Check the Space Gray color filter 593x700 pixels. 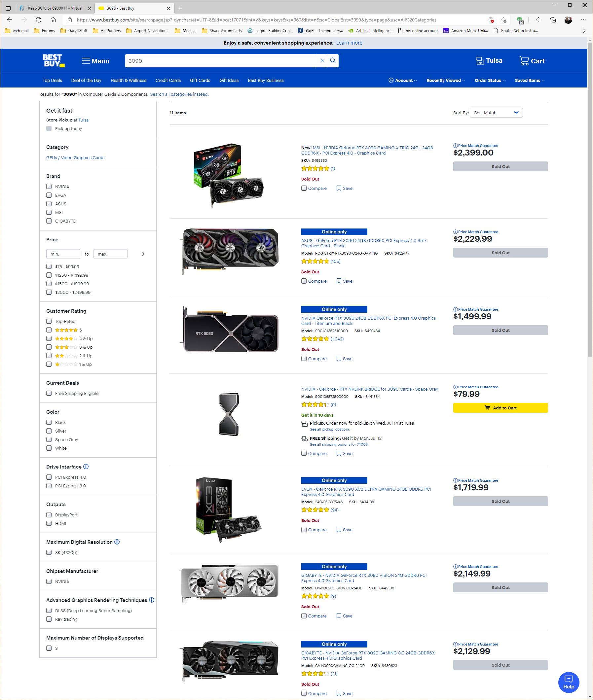(49, 439)
